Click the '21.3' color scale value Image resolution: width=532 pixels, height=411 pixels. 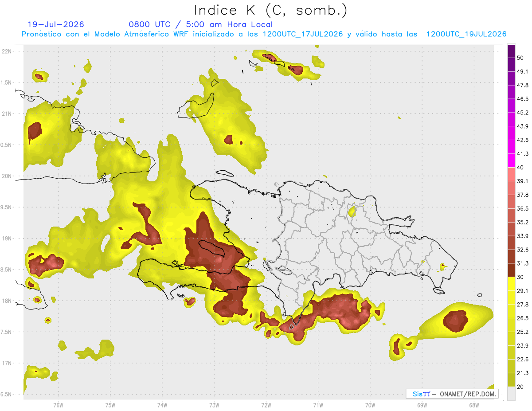point(523,373)
